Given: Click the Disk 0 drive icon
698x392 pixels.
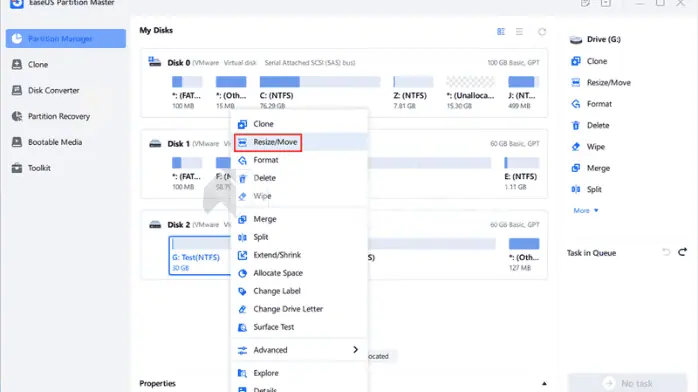Looking at the screenshot, I should 154,62.
